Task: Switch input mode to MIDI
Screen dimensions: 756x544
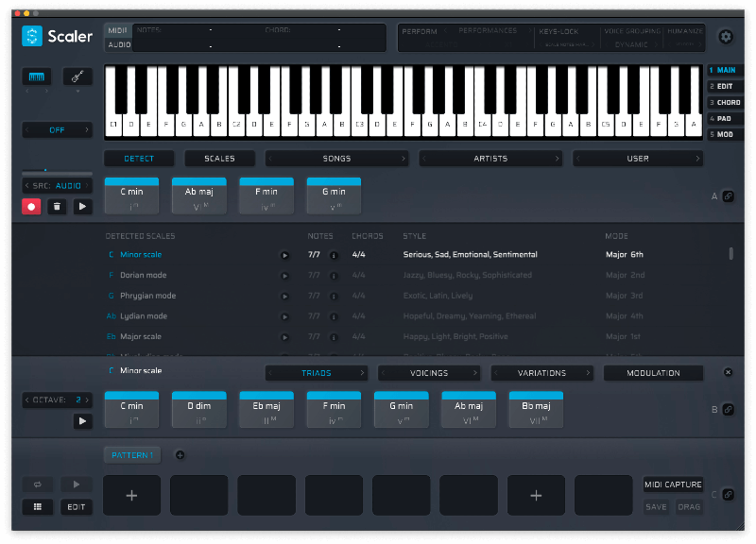Action: pos(119,30)
